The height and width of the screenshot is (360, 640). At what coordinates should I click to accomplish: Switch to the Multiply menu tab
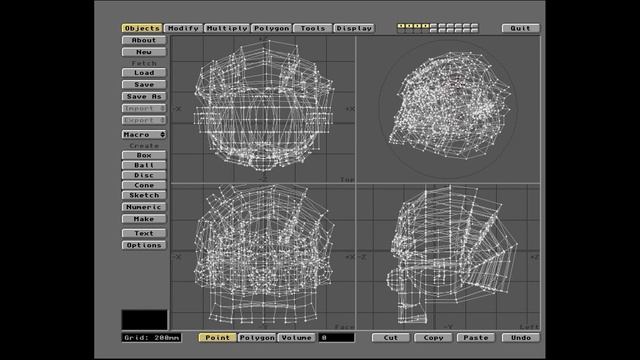[x=227, y=28]
